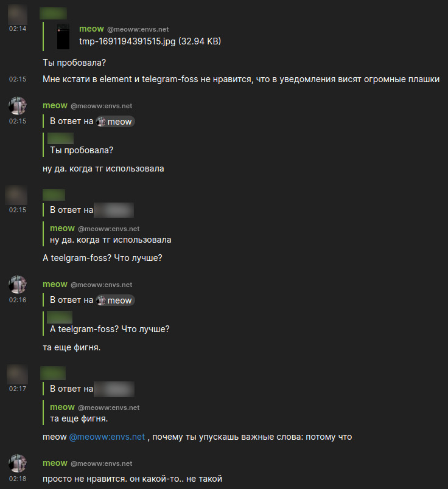Click quoted 'A teelgram-foss? Что лучше?' reply
Image resolution: width=448 pixels, height=489 pixels.
coord(110,329)
